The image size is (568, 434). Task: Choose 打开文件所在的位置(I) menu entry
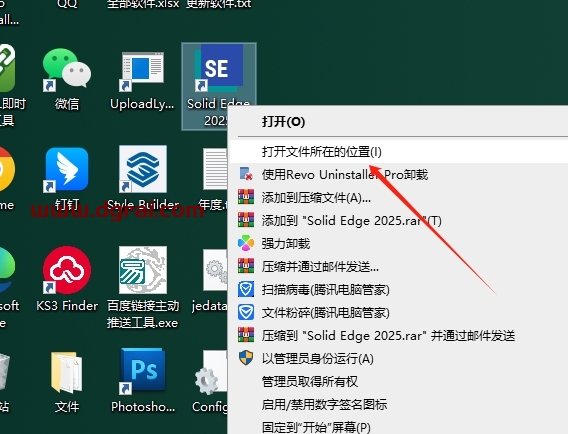coord(399,151)
